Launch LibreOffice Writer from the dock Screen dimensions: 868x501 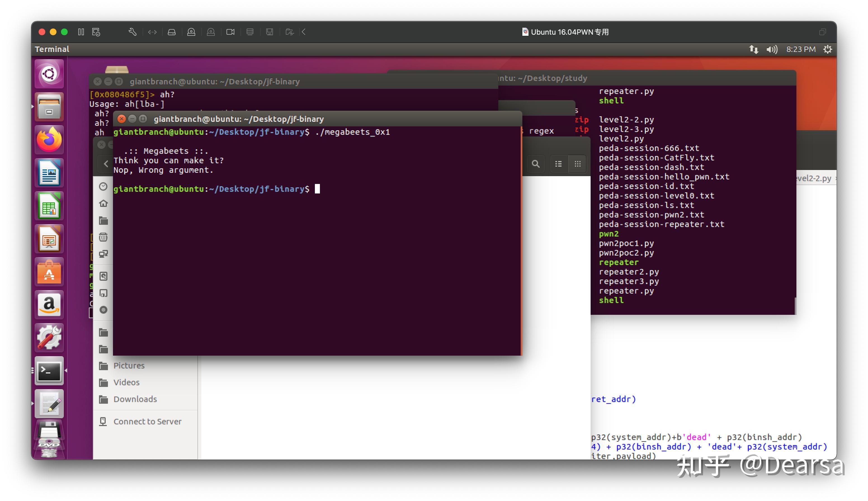(49, 172)
